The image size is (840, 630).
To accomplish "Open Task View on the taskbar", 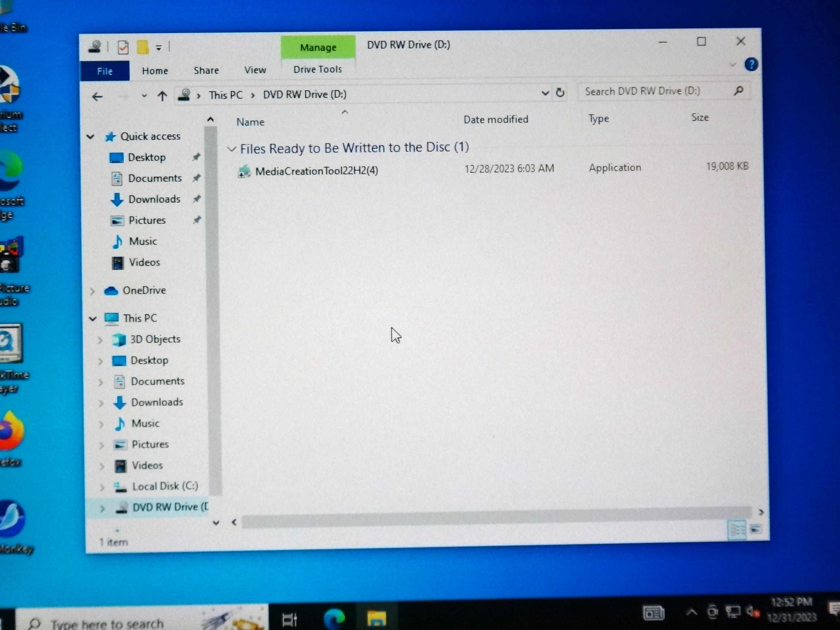I will [290, 620].
